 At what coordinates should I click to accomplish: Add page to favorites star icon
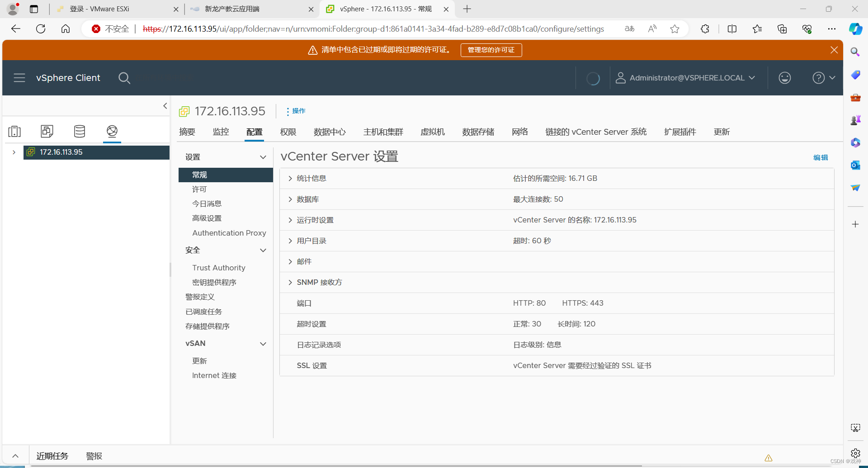(x=675, y=29)
